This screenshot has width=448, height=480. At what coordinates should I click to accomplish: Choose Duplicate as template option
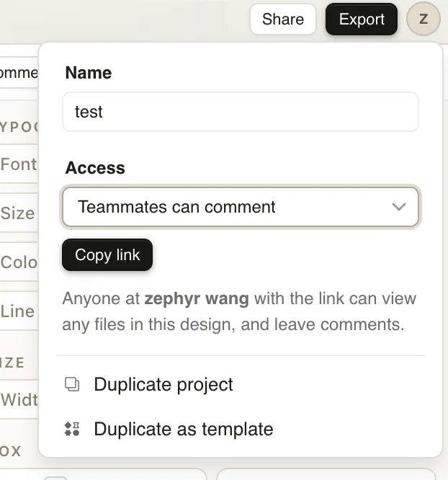pyautogui.click(x=184, y=430)
